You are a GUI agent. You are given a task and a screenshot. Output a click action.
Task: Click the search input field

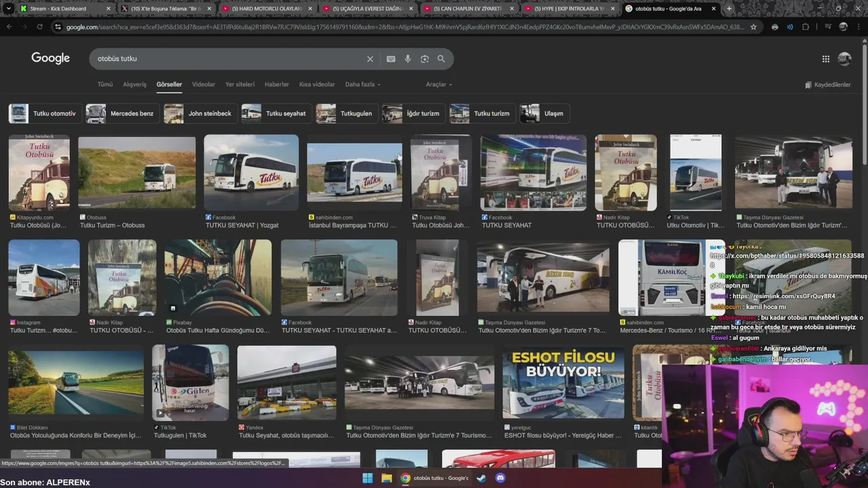pyautogui.click(x=229, y=59)
